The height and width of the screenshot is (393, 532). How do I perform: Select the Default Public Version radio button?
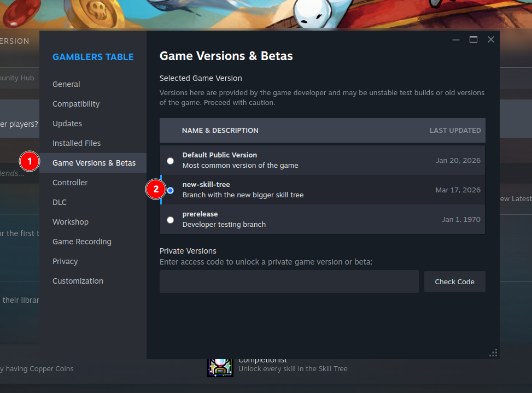coord(171,161)
